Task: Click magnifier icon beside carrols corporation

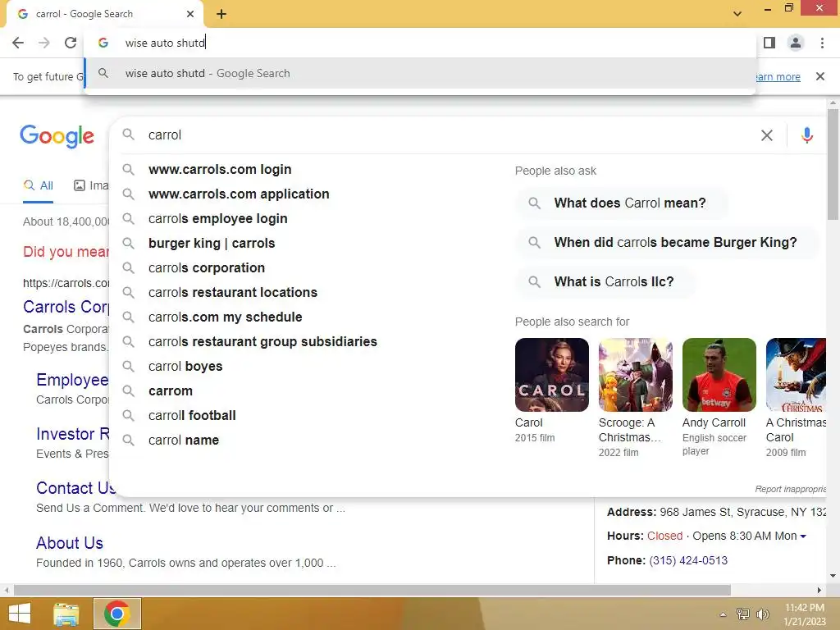Action: pyautogui.click(x=128, y=267)
